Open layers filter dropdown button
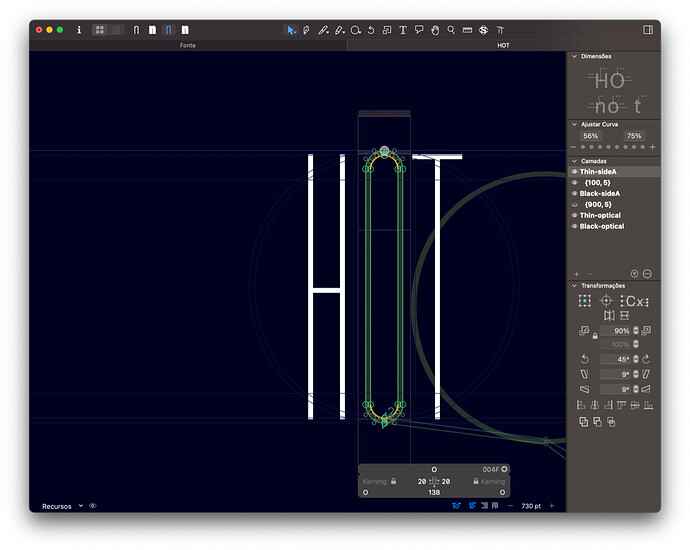 point(634,274)
